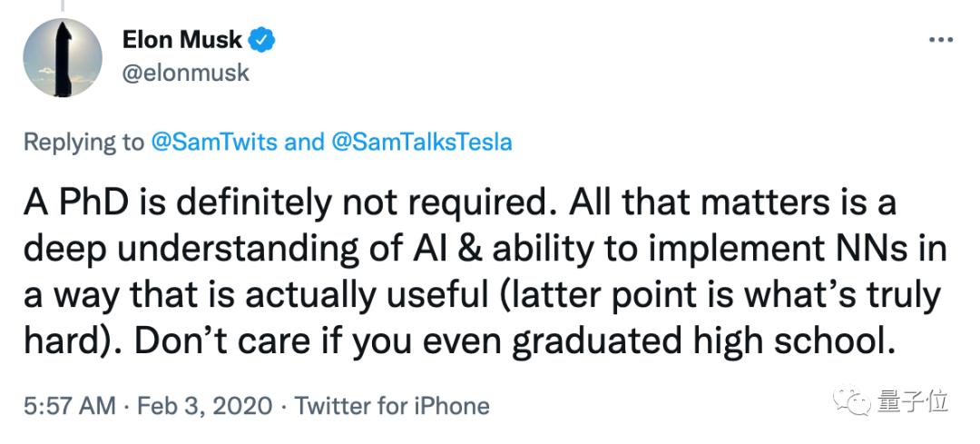This screenshot has height=444, width=980.
Task: Open the three-dot more options menu
Action: pyautogui.click(x=939, y=41)
